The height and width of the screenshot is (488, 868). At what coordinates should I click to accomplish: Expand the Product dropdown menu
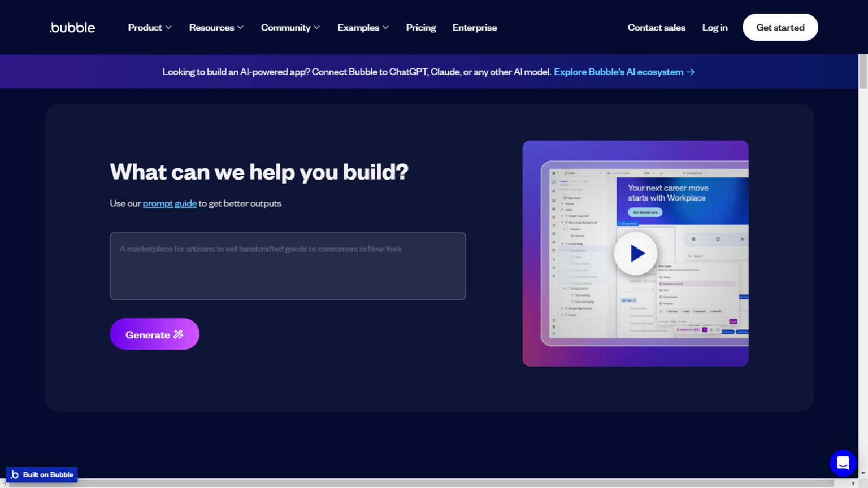[x=149, y=27]
